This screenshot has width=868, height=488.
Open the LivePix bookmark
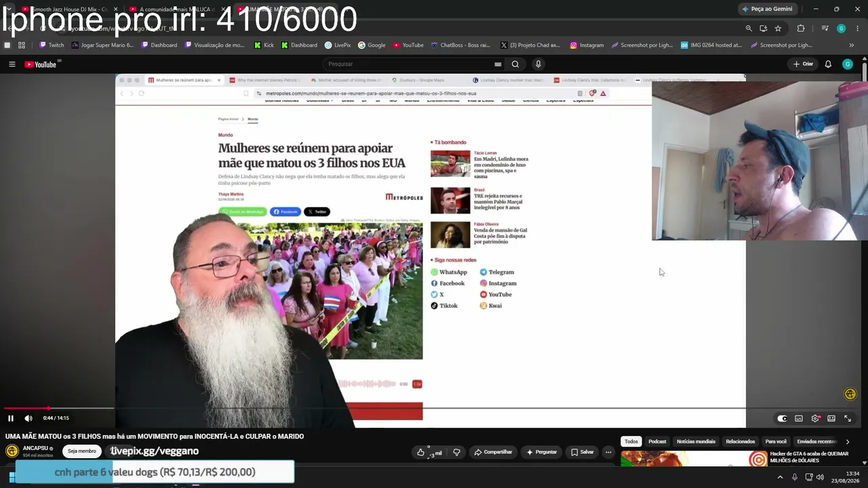pos(338,45)
